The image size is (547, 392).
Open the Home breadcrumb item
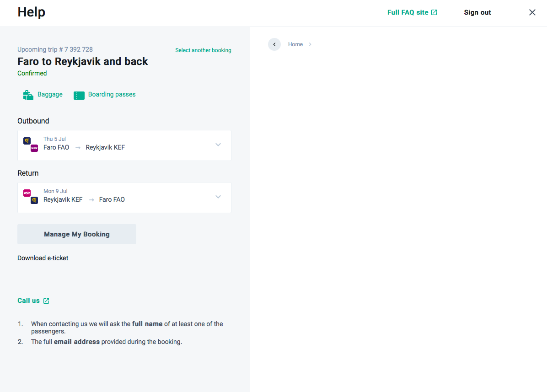[x=295, y=44]
